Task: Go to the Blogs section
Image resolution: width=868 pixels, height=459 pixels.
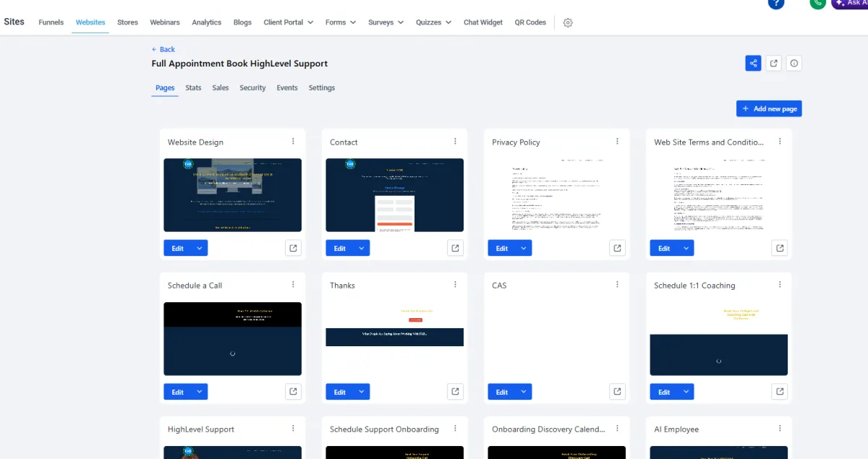Action: coord(242,22)
